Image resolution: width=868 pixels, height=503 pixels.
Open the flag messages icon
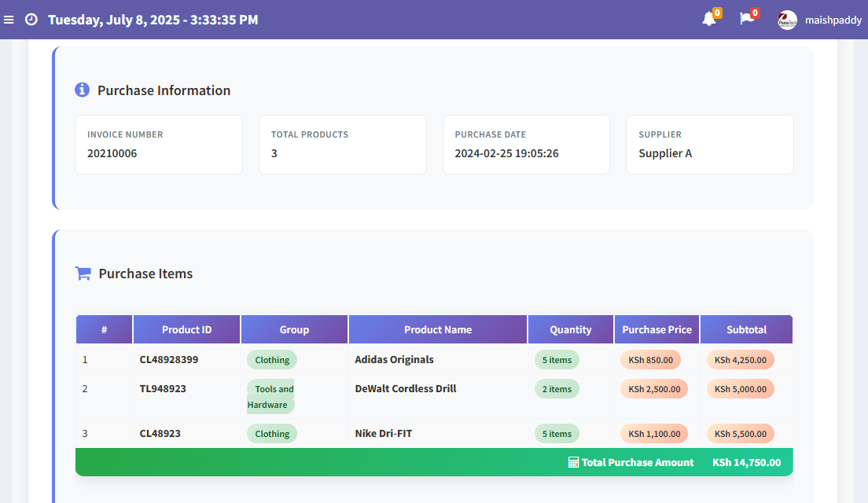(x=746, y=20)
